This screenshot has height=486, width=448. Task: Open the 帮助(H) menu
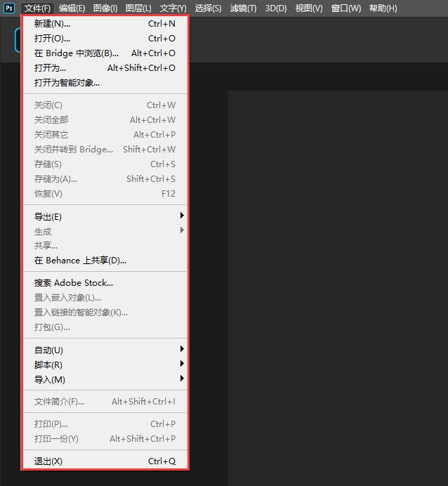[383, 8]
